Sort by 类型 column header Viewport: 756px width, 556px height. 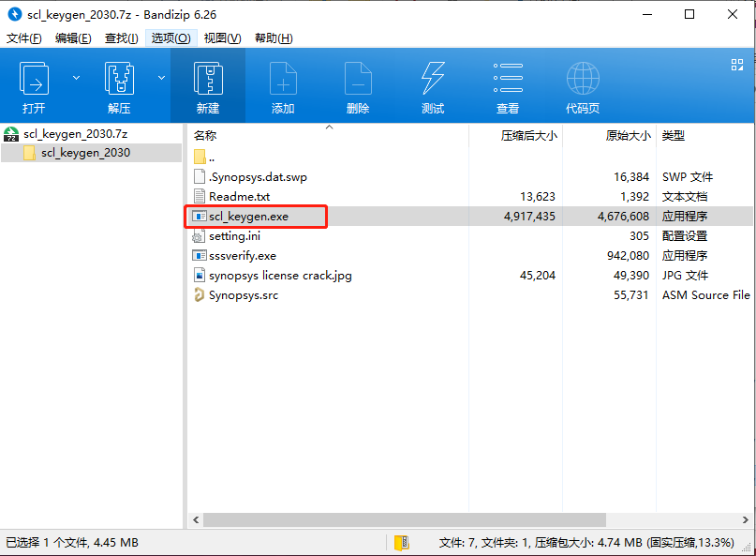[x=673, y=136]
